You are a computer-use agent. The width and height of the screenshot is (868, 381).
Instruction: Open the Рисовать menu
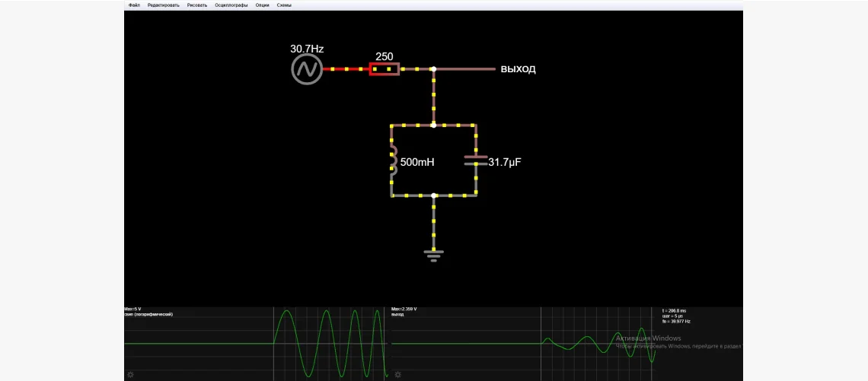coord(197,5)
